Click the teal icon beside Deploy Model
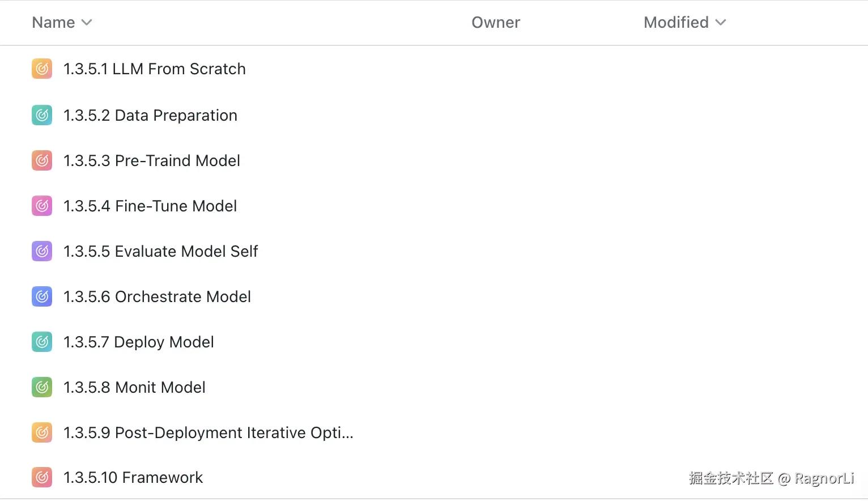This screenshot has width=868, height=501. point(42,342)
